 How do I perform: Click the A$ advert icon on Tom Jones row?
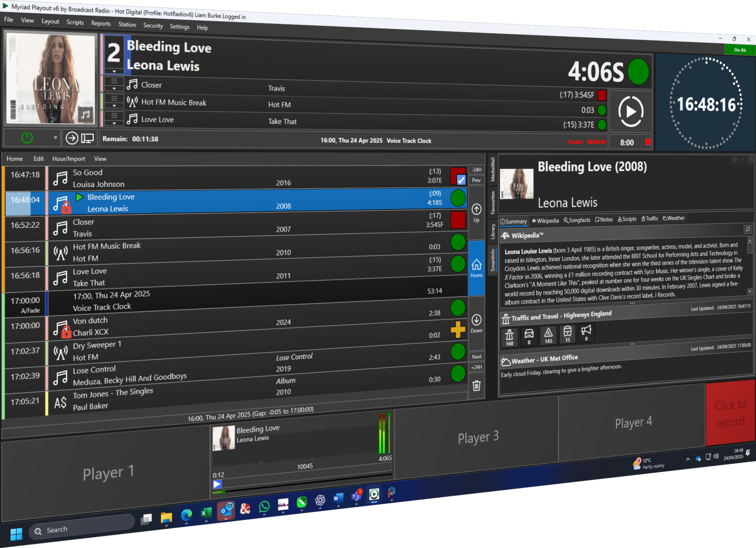(60, 402)
